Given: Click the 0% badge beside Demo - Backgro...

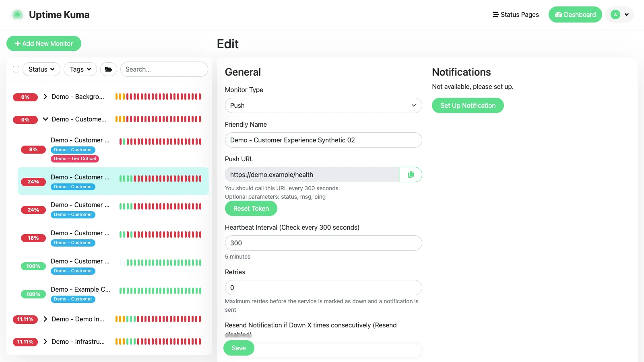Looking at the screenshot, I should coord(25,97).
